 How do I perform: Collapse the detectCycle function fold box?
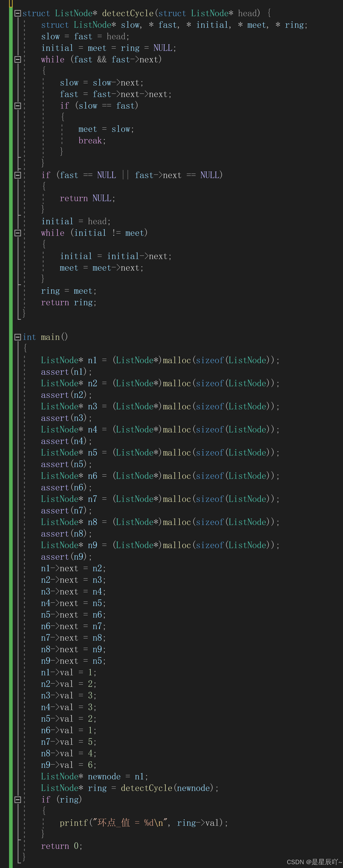point(18,13)
